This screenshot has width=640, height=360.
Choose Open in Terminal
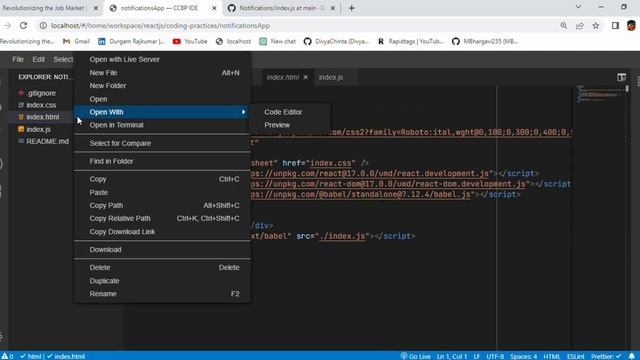(162, 125)
